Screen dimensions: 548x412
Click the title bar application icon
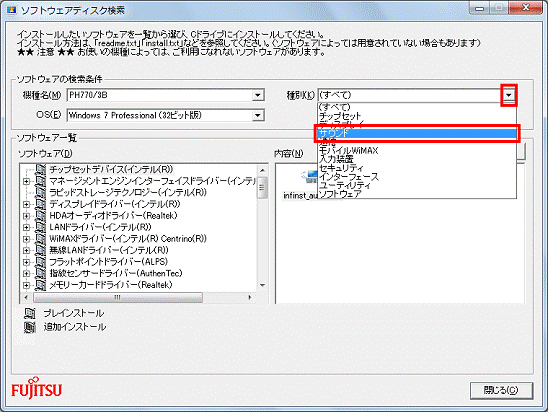coord(12,10)
